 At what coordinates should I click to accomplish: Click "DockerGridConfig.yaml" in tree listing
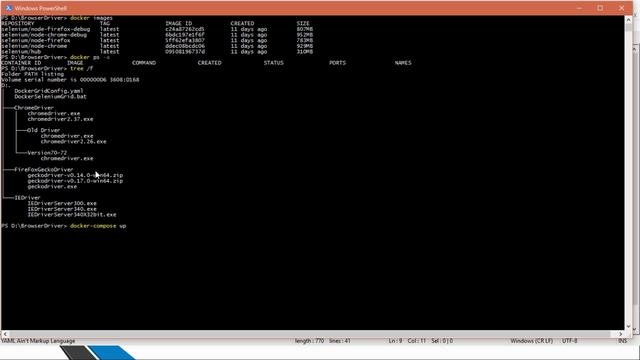49,91
